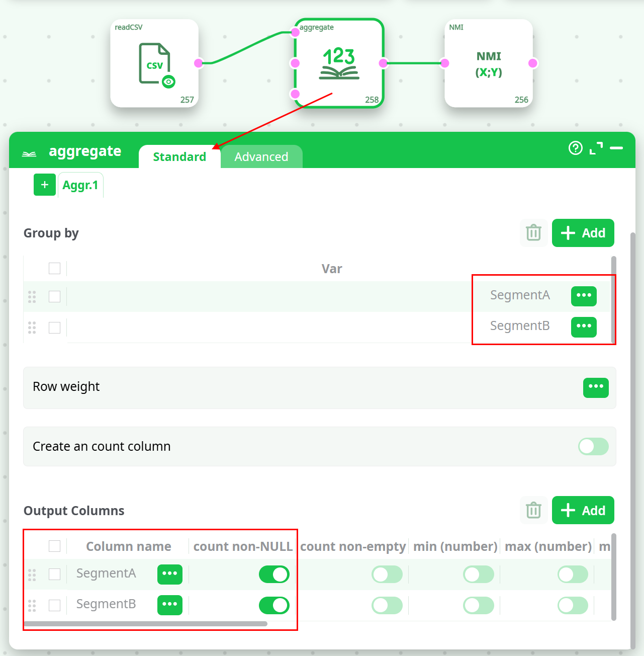Click Add button in Group by section
644x656 pixels.
tap(583, 233)
